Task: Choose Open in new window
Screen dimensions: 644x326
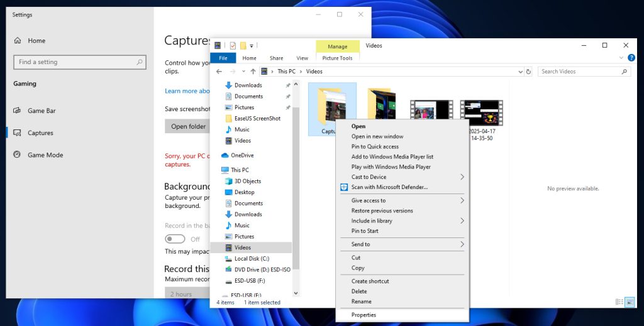Action: click(x=402, y=136)
